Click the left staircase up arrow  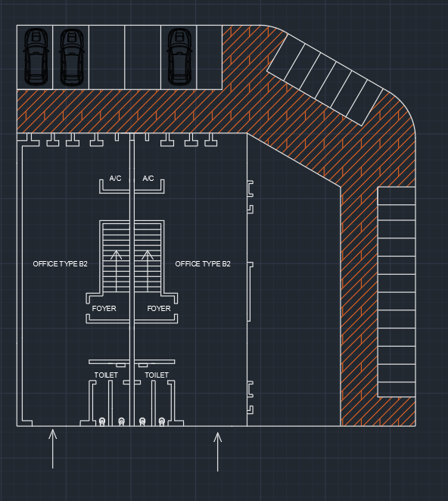coord(117,271)
